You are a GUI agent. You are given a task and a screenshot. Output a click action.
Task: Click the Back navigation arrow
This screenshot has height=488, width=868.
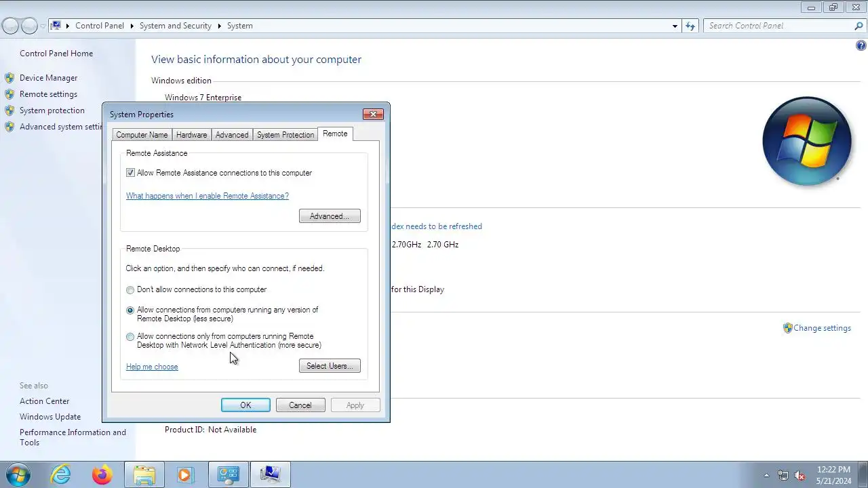tap(10, 26)
